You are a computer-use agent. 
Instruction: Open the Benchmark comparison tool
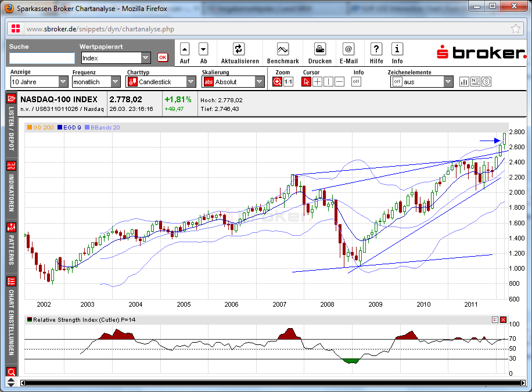click(283, 49)
